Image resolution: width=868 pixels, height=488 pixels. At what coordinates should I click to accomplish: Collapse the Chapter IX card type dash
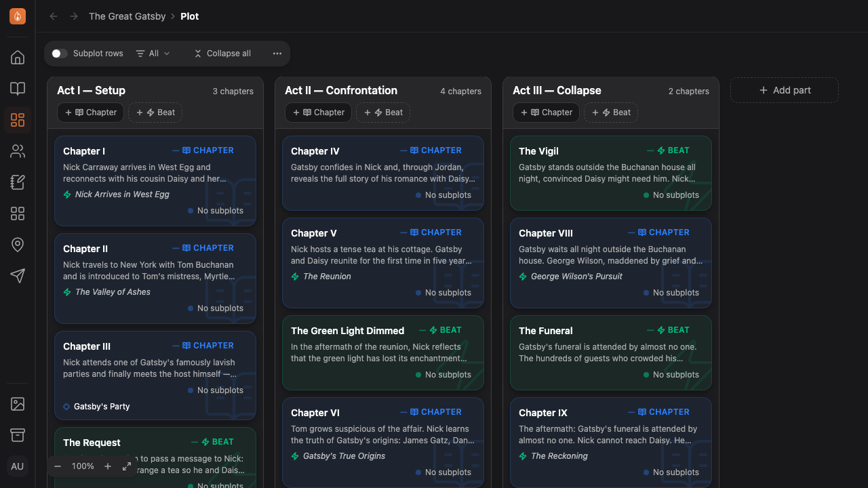coord(632,412)
